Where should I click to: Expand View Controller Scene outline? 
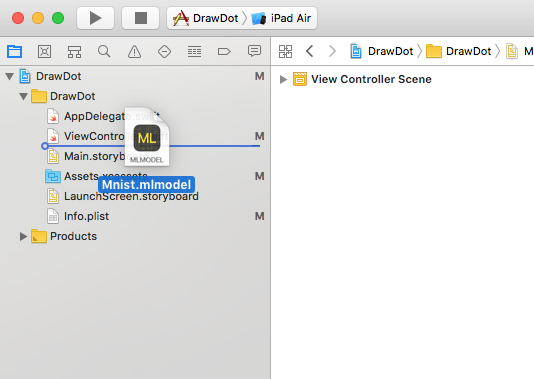283,79
